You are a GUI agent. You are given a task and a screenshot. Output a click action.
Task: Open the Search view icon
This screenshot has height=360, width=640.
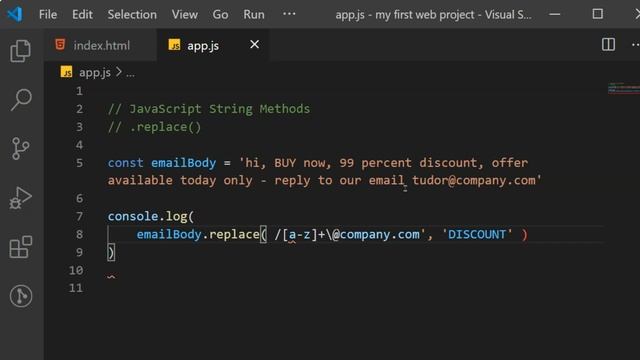tap(20, 100)
